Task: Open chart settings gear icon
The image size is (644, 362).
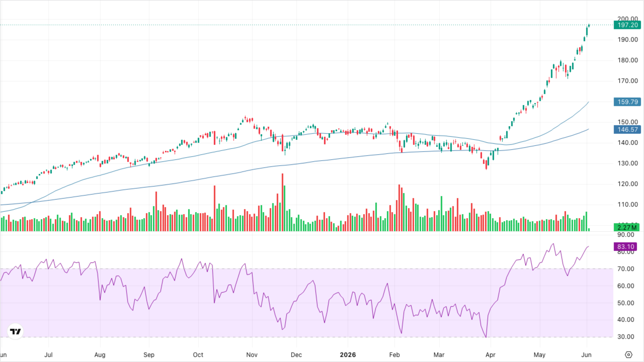Action: [628, 355]
